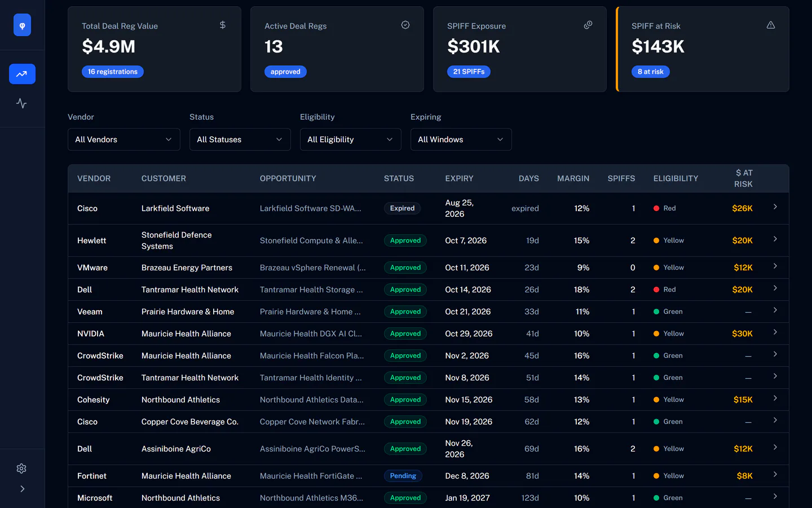
Task: Click Green eligibility indicator in Veeam row
Action: pyautogui.click(x=668, y=312)
